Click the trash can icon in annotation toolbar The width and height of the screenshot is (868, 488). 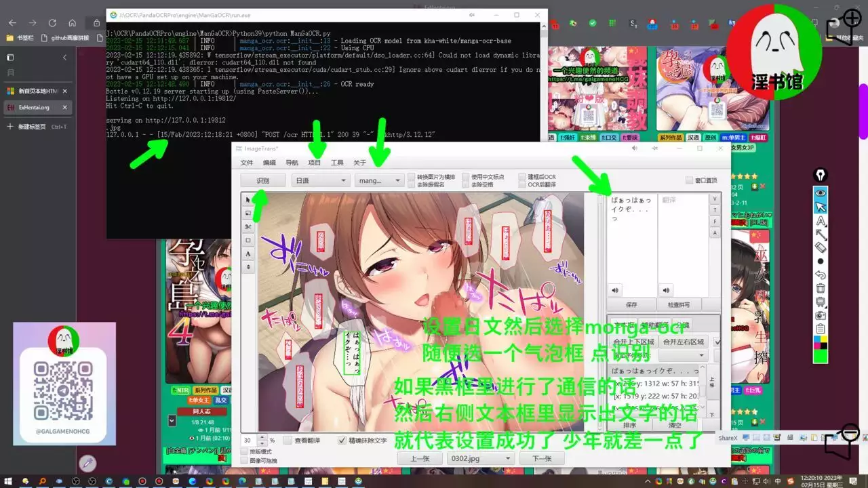pos(821,288)
